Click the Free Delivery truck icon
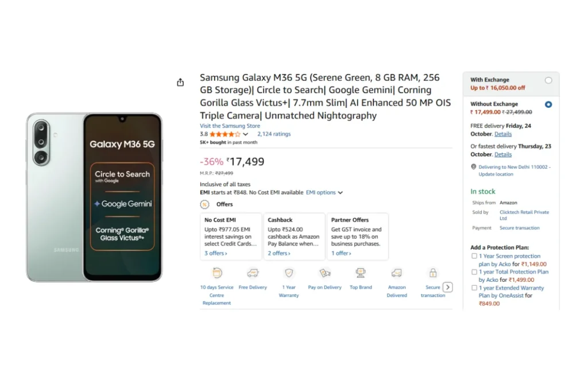The image size is (588, 392). pos(253,273)
